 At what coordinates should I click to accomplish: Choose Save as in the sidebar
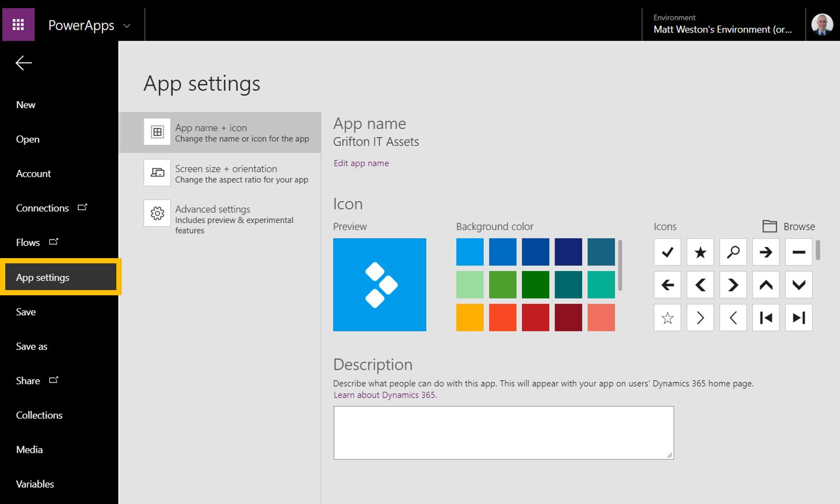tap(31, 346)
